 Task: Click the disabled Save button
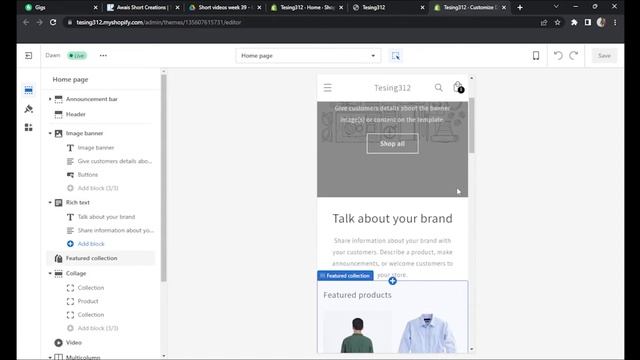604,56
